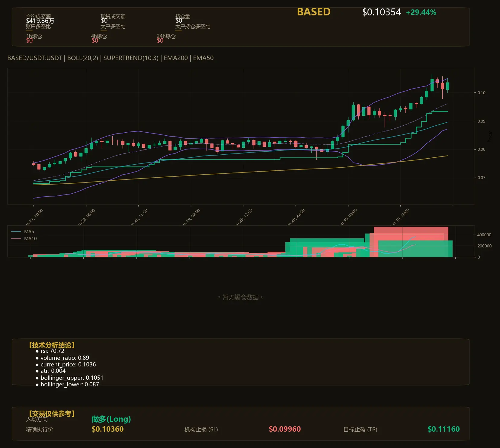Select the 做多(Long) direction label
Image resolution: width=500 pixels, height=448 pixels.
coord(111,419)
